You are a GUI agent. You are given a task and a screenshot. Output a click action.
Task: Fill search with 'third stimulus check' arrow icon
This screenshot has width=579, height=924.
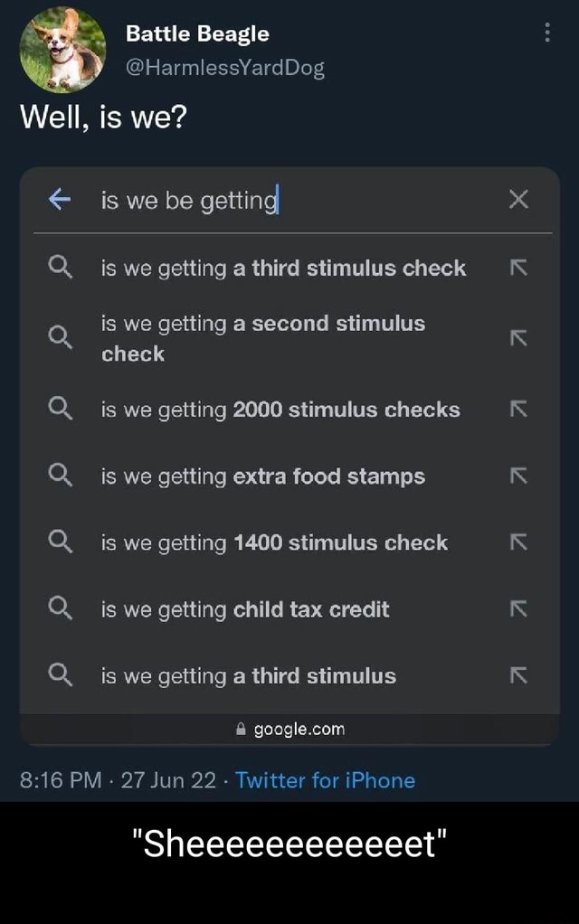click(518, 269)
